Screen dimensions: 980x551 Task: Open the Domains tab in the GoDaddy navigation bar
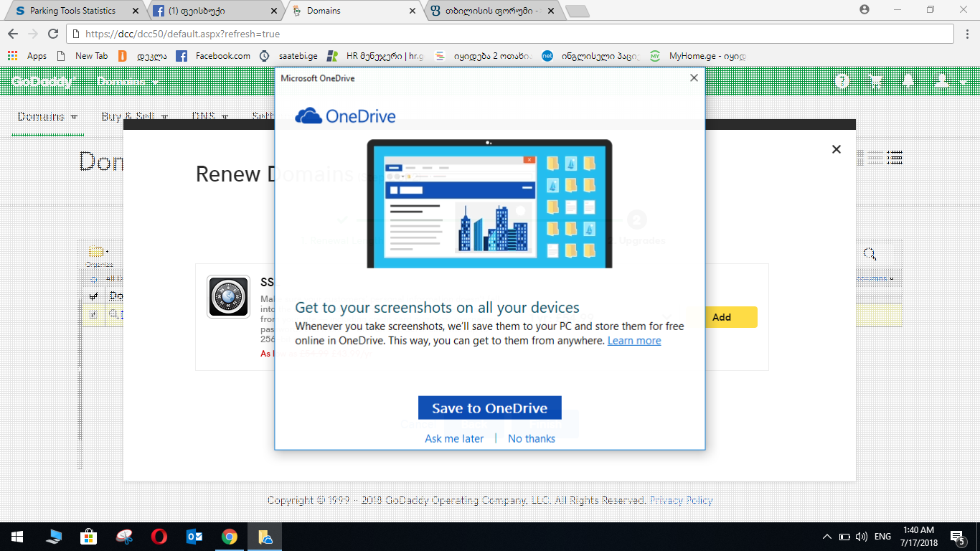pyautogui.click(x=47, y=116)
